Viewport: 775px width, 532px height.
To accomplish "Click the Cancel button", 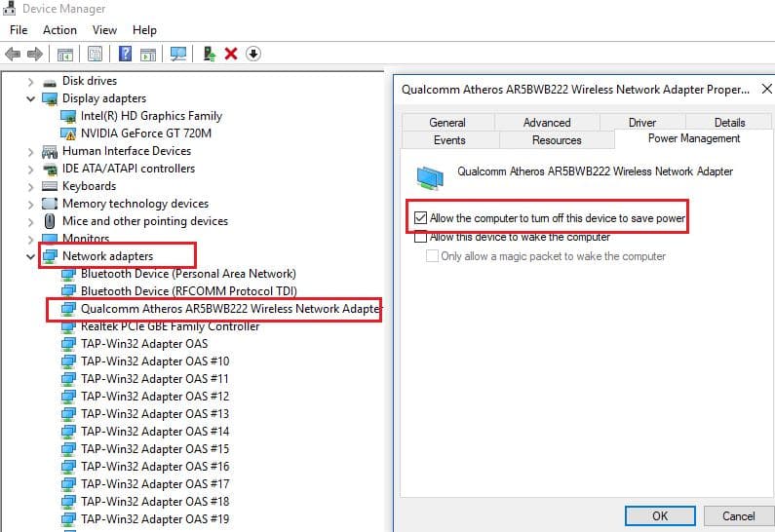I will click(738, 516).
